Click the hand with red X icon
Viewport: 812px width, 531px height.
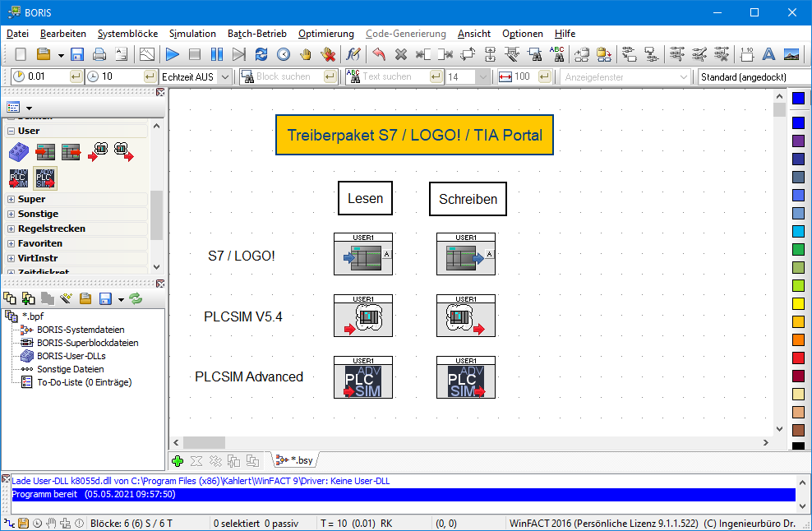pos(328,54)
